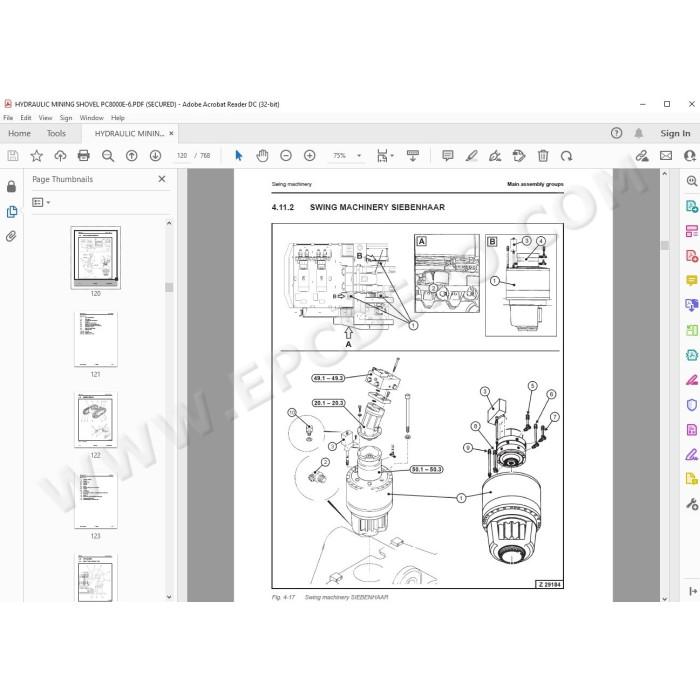Image resolution: width=700 pixels, height=700 pixels.
Task: Select page 123 thumbnail
Action: click(96, 501)
